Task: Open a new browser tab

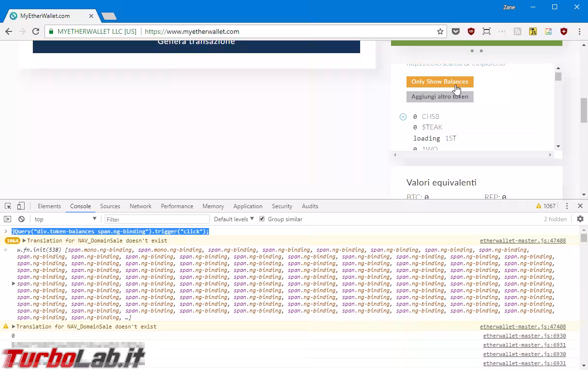Action: pos(109,16)
